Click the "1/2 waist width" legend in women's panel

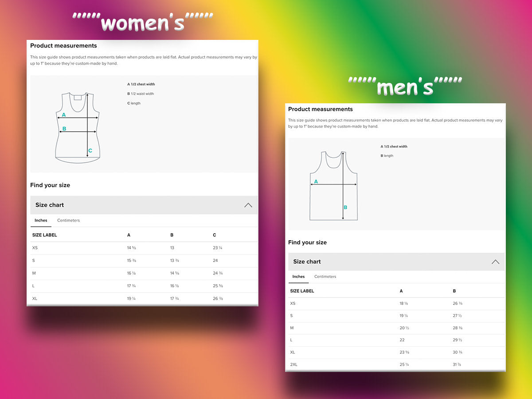coord(141,94)
